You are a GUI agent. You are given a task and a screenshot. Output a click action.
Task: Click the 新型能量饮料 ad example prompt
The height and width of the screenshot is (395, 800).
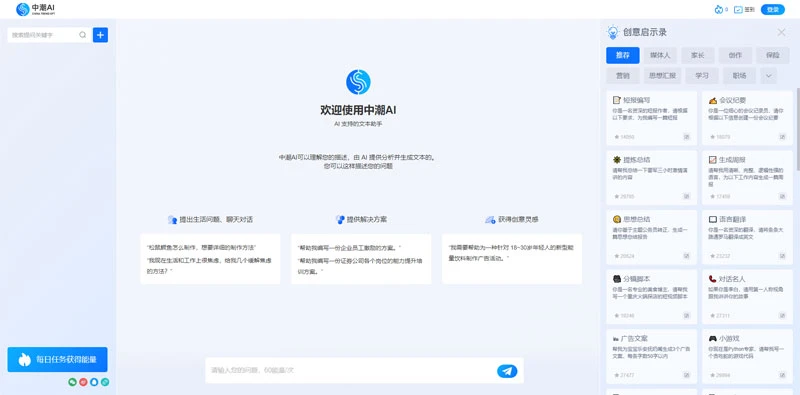[x=511, y=253]
